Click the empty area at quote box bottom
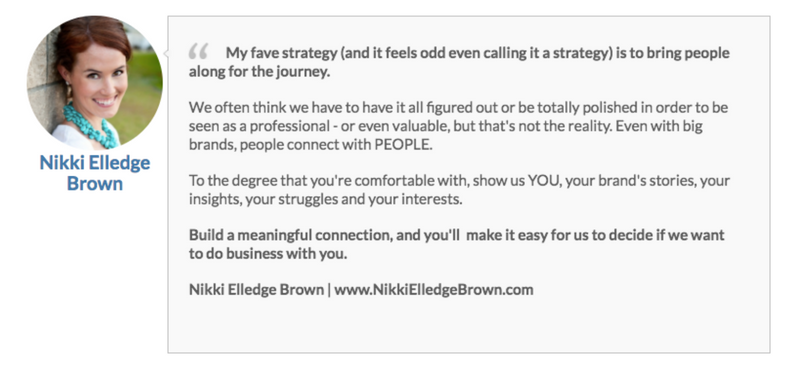Screen dimensions: 808x371 coord(469,327)
